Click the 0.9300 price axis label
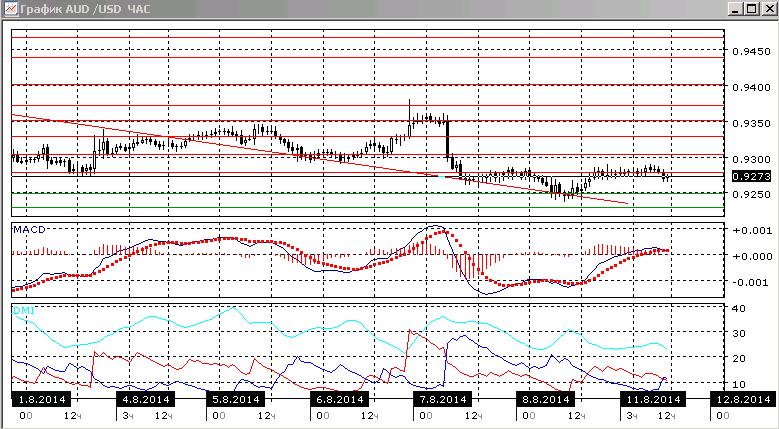The width and height of the screenshot is (779, 429). (x=751, y=159)
